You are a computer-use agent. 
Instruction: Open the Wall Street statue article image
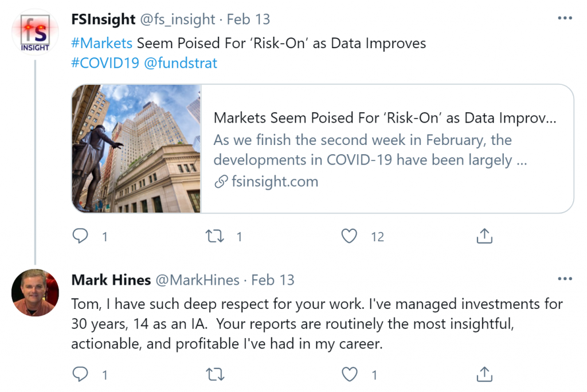click(x=135, y=148)
